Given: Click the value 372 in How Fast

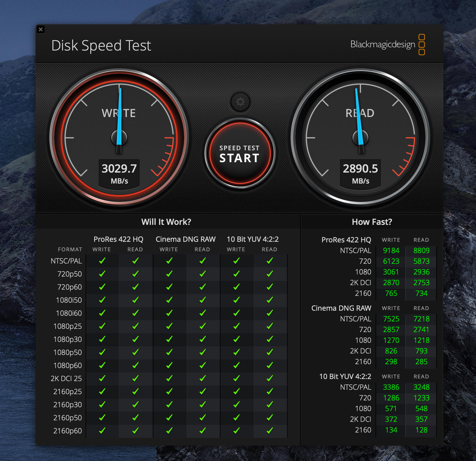Looking at the screenshot, I should tap(391, 419).
